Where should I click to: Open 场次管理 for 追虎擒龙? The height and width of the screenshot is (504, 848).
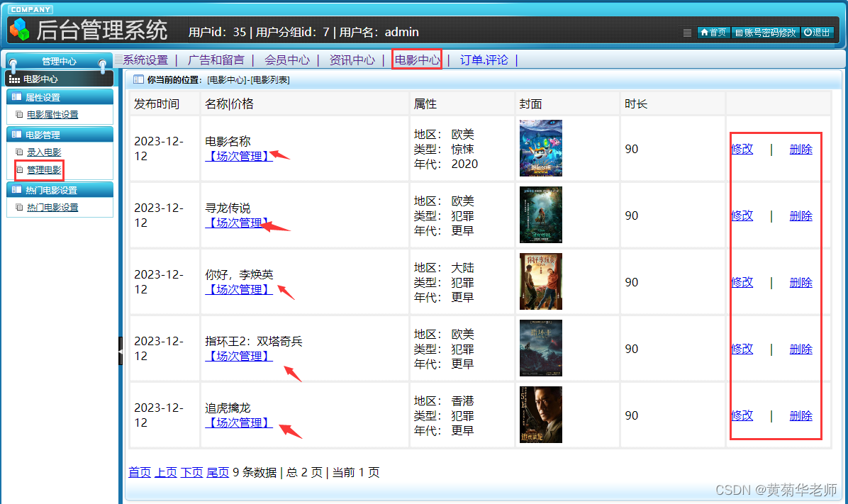coord(238,422)
